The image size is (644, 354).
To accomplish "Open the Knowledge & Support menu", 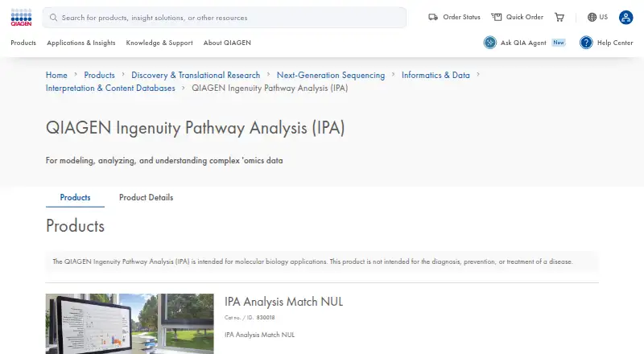I will (159, 43).
